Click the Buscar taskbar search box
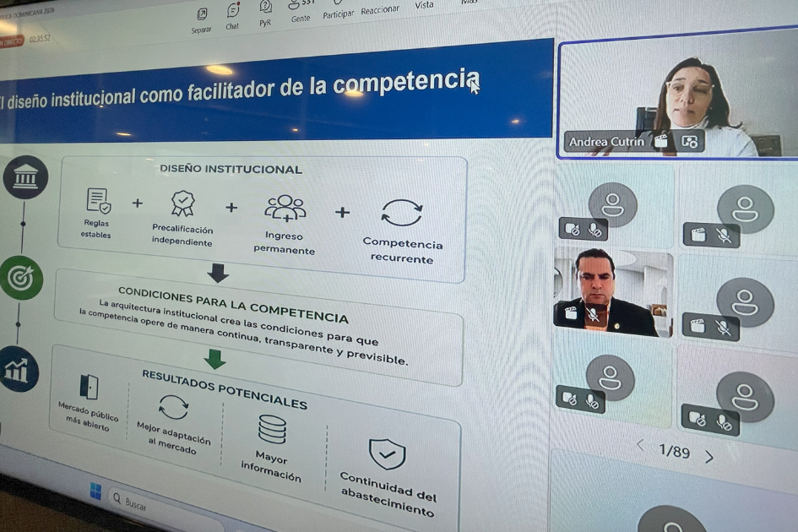The width and height of the screenshot is (798, 532). pyautogui.click(x=164, y=511)
